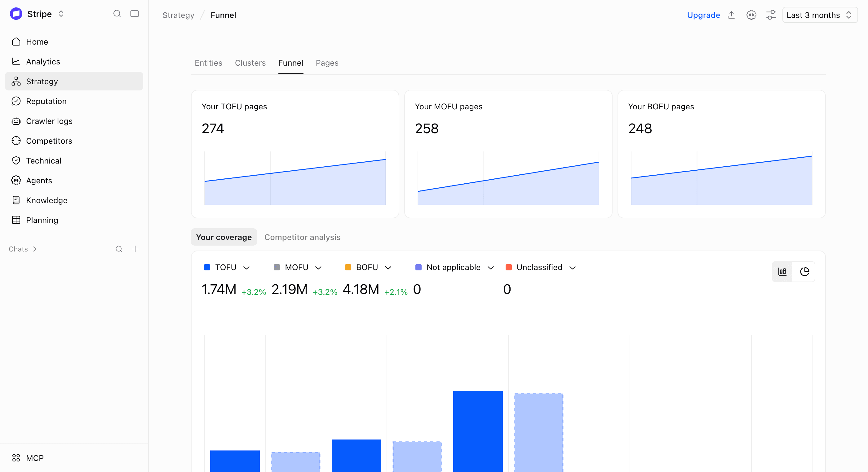
Task: Click the orange BOFU color swatch
Action: (348, 267)
